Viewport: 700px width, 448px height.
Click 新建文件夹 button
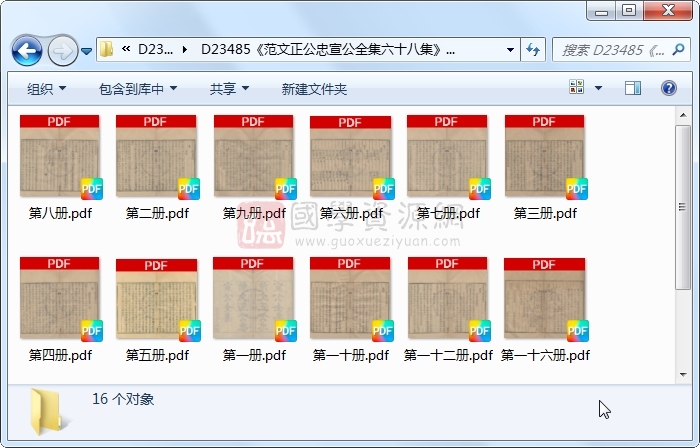click(314, 89)
